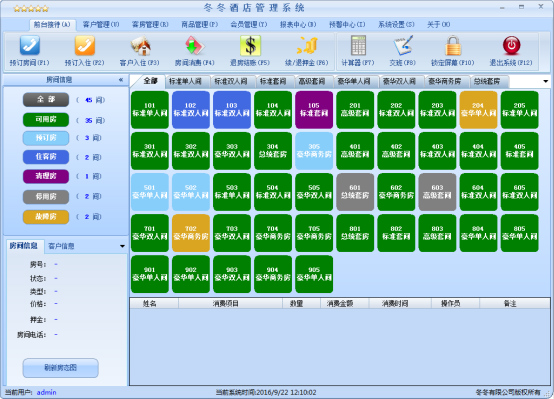Switch to the 标准双人间 tab
Screen dimensions: 554x399
(231, 81)
